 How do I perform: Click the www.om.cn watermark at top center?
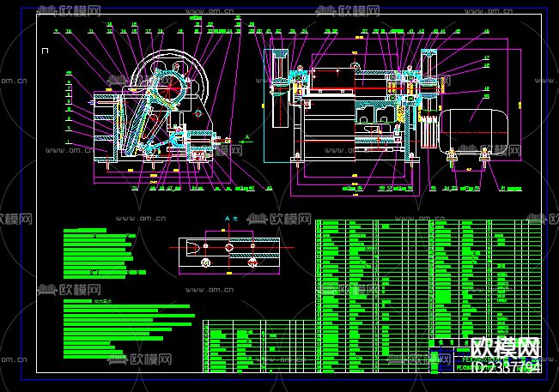click(213, 13)
